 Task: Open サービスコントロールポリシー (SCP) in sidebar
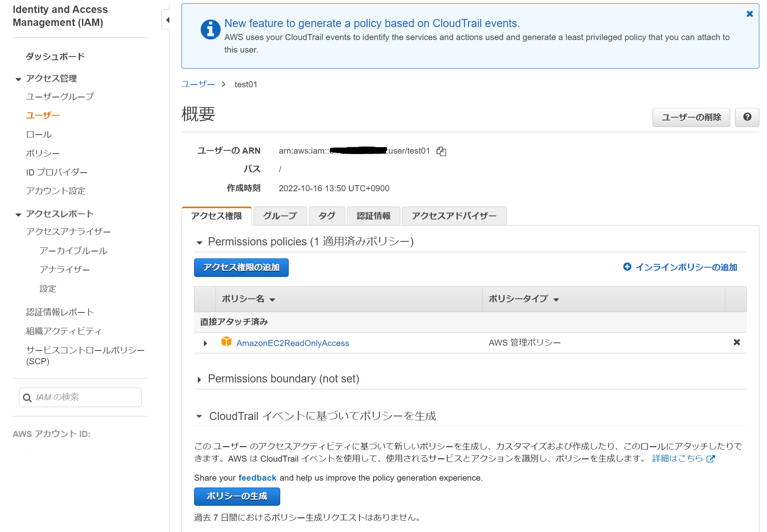(x=85, y=355)
